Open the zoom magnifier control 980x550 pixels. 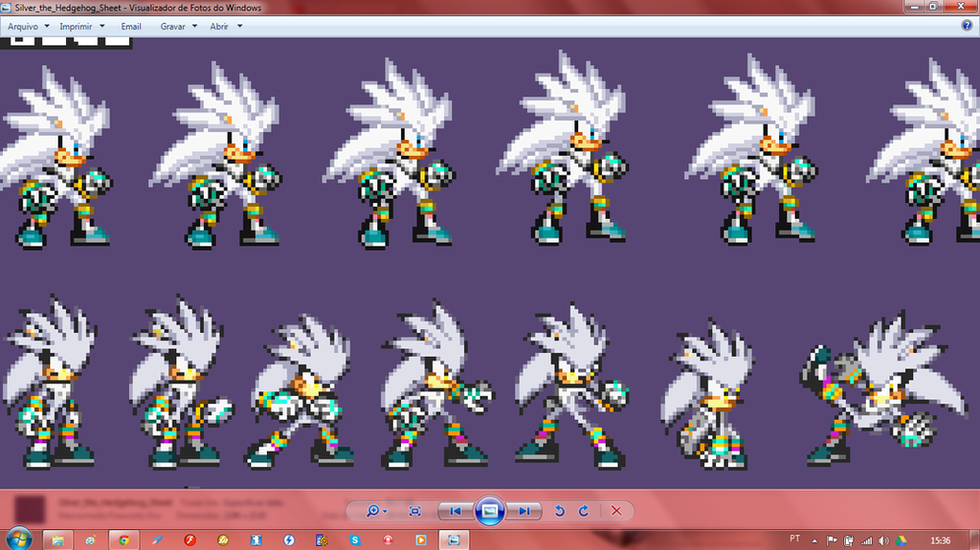click(372, 511)
